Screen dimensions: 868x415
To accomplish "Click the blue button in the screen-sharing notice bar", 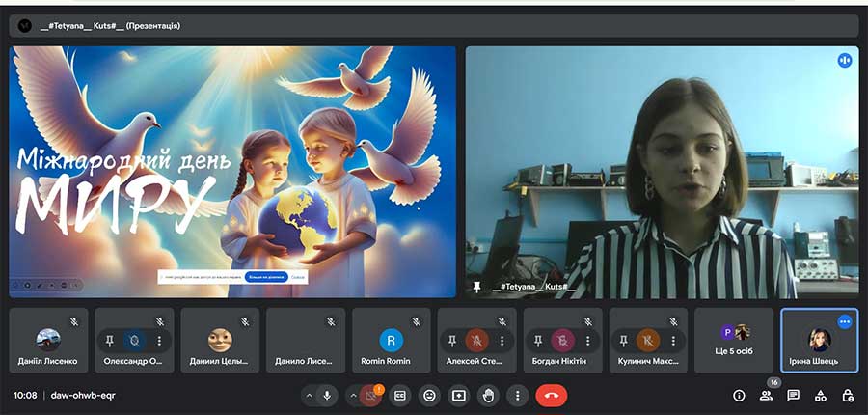I will tap(265, 277).
